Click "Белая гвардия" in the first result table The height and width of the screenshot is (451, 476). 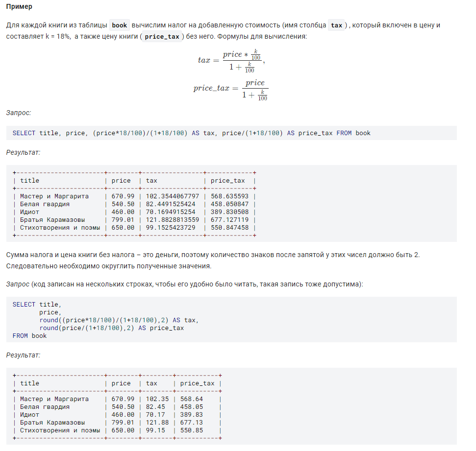(45, 204)
